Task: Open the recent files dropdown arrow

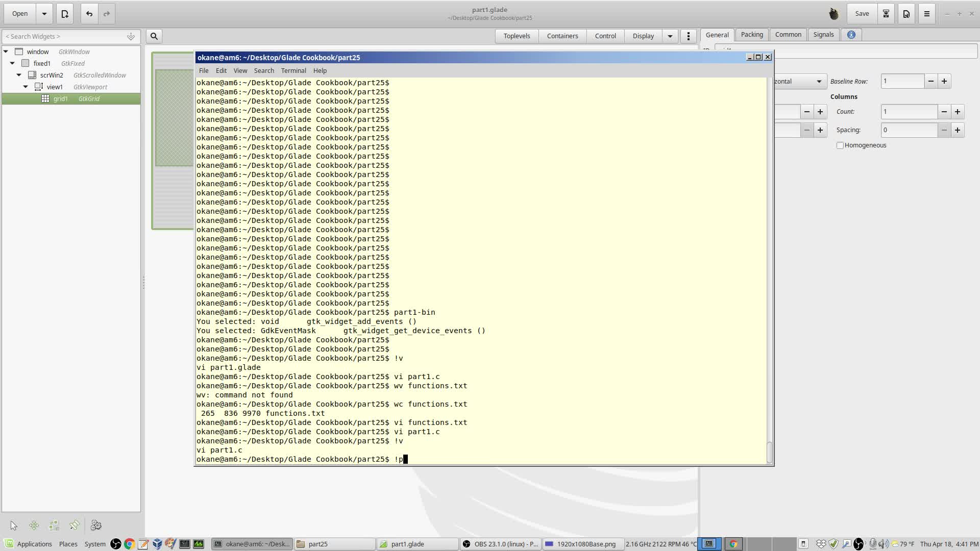Action: click(44, 14)
